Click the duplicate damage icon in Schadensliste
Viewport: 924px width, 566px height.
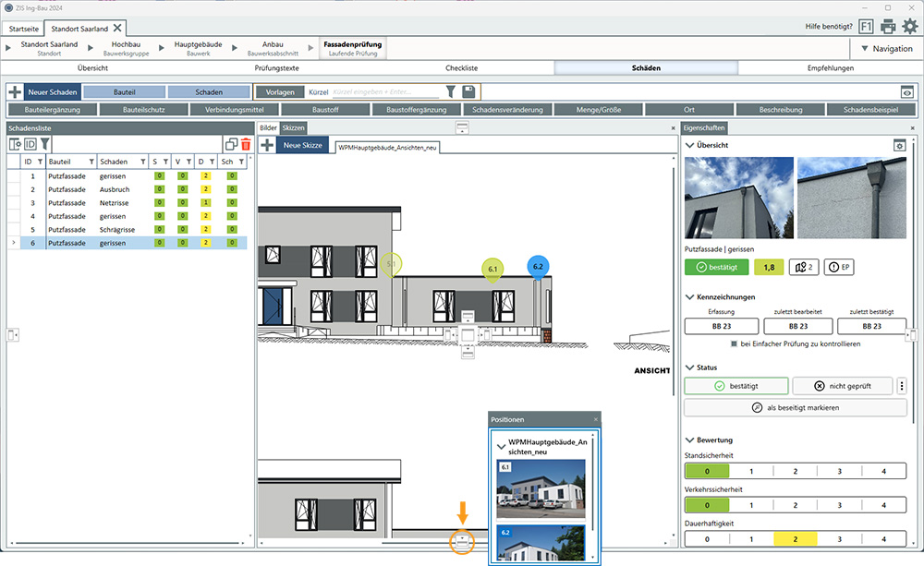231,144
